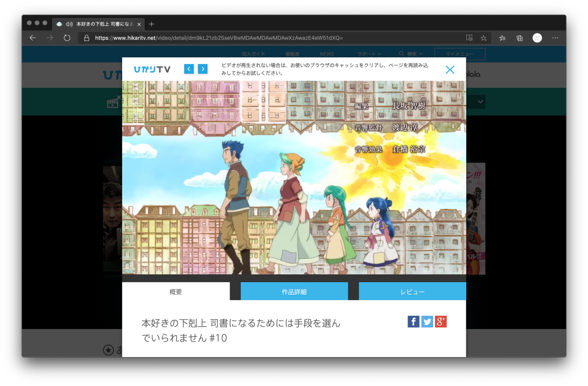Share on Facebook
Image resolution: width=588 pixels, height=386 pixels.
click(x=413, y=322)
